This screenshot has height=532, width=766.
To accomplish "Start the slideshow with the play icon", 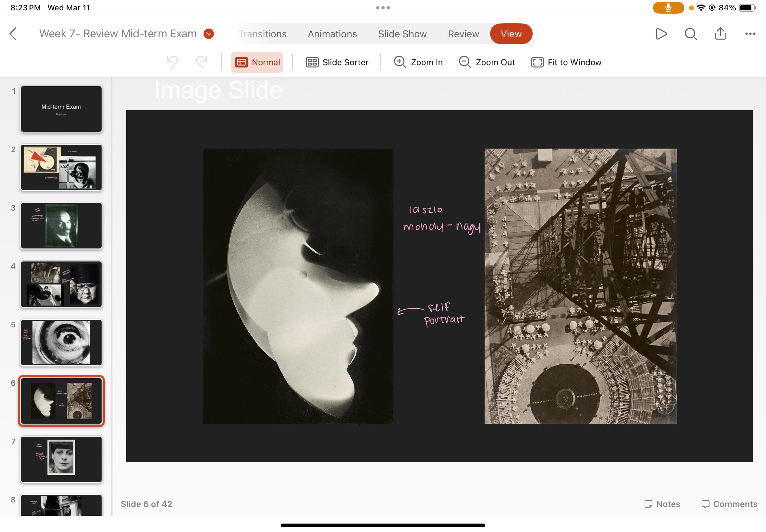I will [661, 34].
